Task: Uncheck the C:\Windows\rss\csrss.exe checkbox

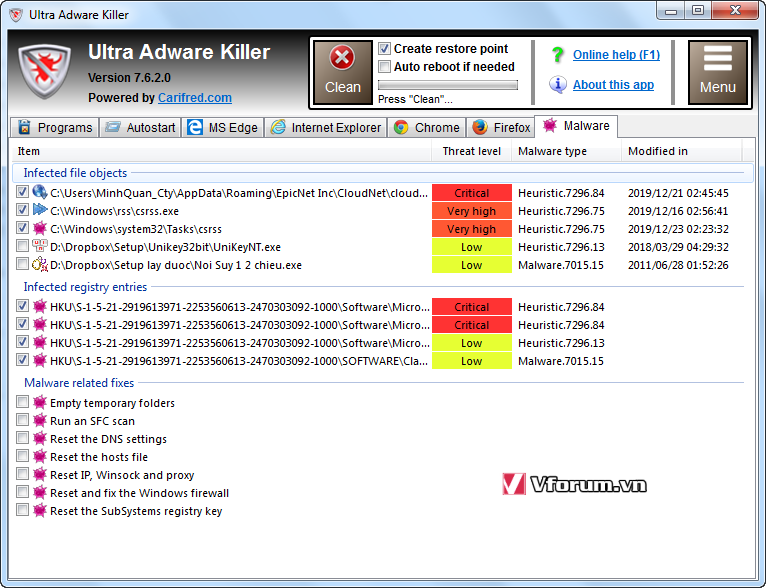Action: [x=22, y=210]
